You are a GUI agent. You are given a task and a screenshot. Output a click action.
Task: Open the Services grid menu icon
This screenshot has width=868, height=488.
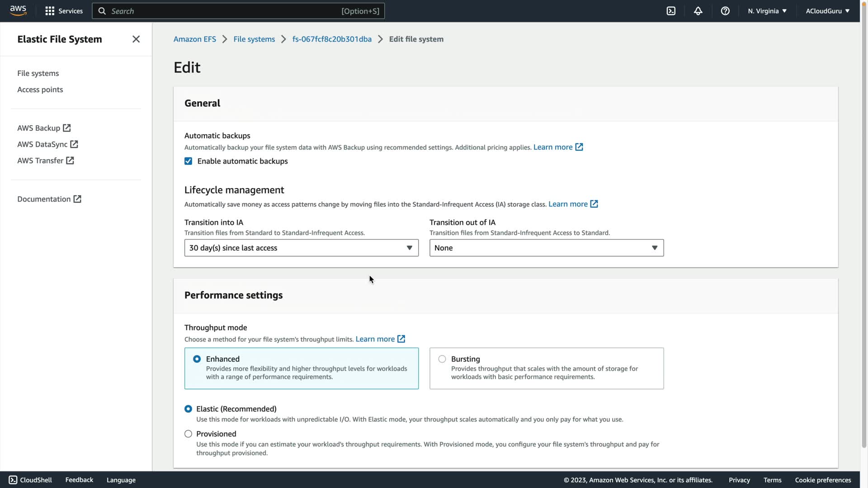pyautogui.click(x=50, y=11)
